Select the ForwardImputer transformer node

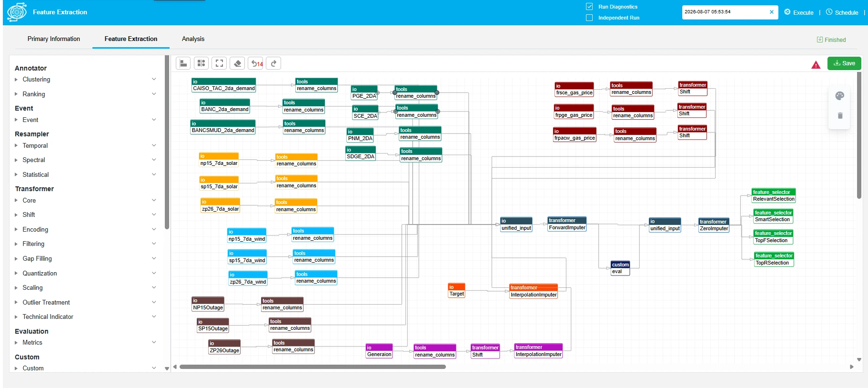(x=567, y=224)
